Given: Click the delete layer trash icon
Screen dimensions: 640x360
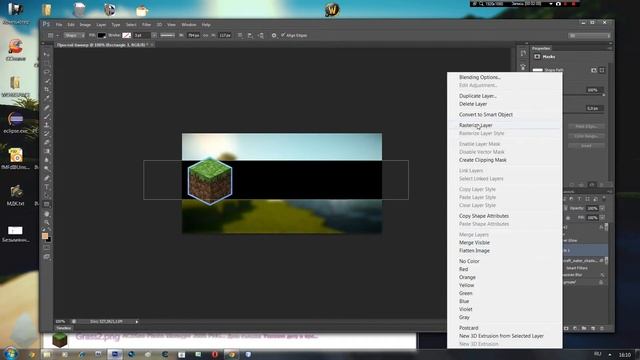Looking at the screenshot, I should click(x=602, y=328).
